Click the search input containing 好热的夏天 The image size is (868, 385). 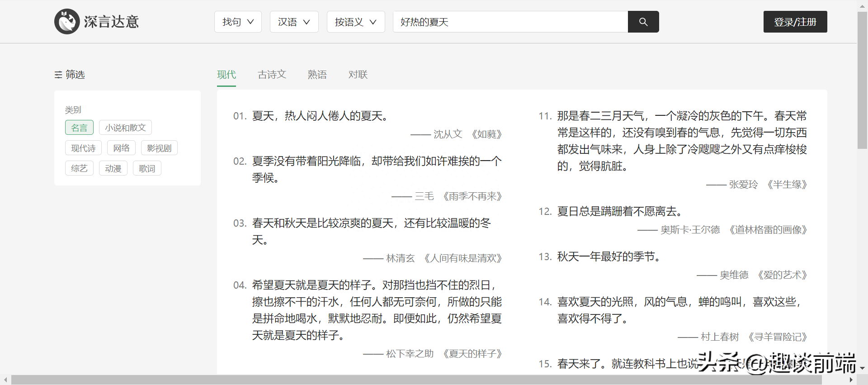[x=510, y=22]
